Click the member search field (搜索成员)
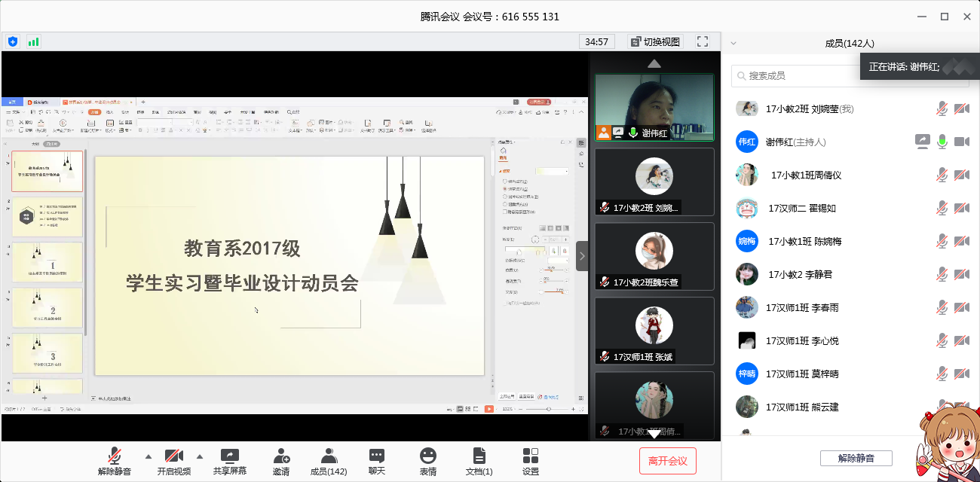Image resolution: width=980 pixels, height=482 pixels. (x=799, y=76)
